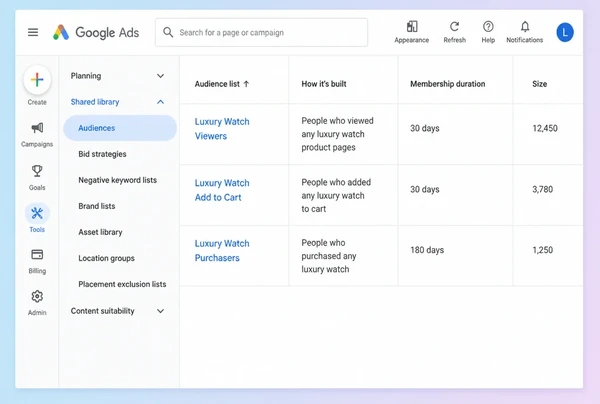Screen dimensions: 600x404
Task: Sort by Audience list column header
Action: (217, 84)
